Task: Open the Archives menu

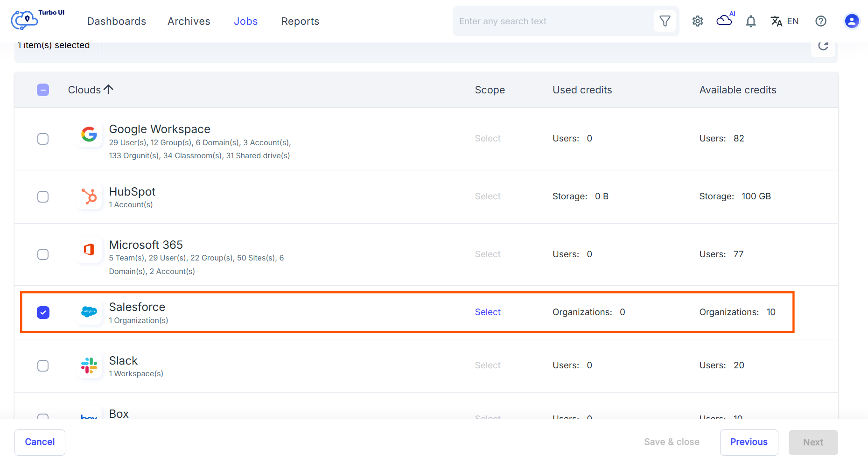Action: point(189,21)
